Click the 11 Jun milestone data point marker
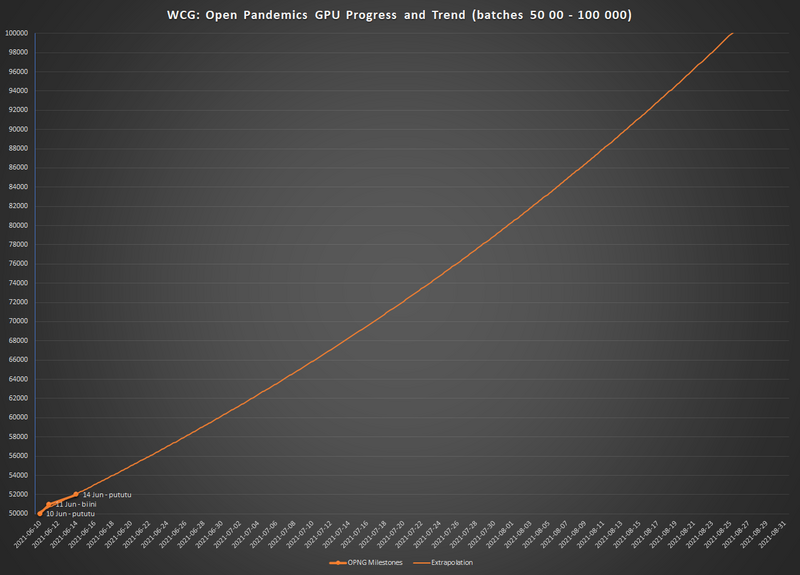Image resolution: width=800 pixels, height=575 pixels. [49, 504]
